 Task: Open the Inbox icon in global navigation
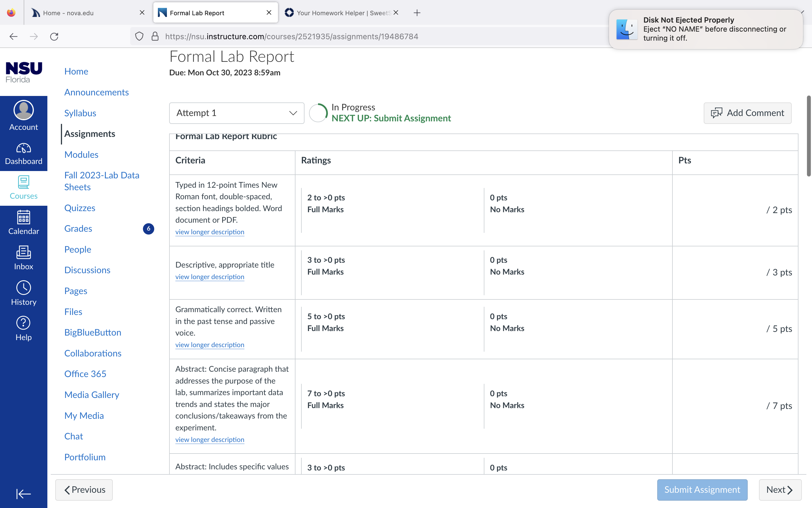(23, 252)
